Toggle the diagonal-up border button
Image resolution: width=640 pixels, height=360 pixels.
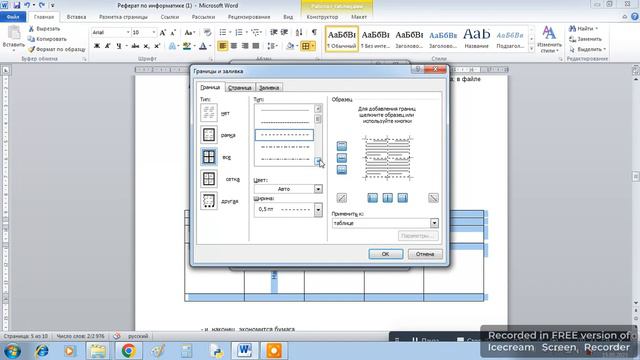[x=342, y=198]
